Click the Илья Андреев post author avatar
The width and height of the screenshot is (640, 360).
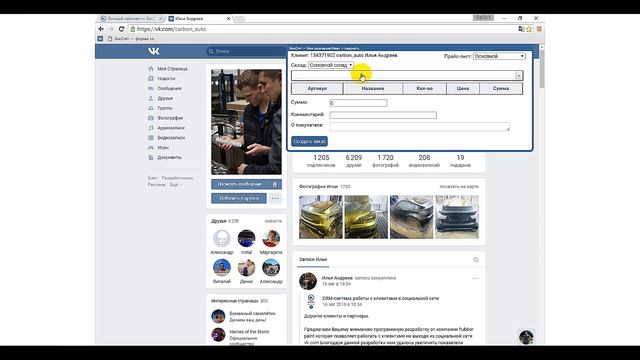[308, 281]
